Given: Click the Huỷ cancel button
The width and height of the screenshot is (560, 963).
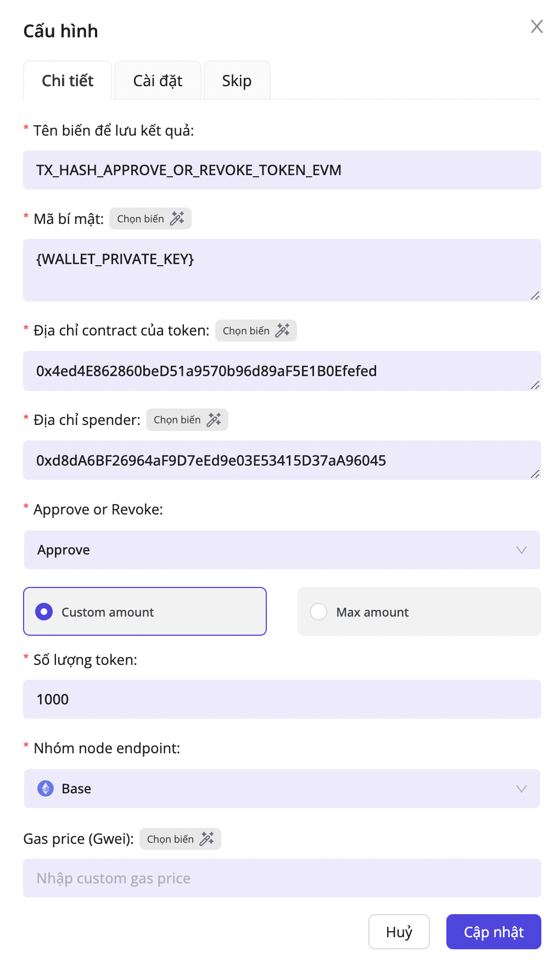Looking at the screenshot, I should [x=399, y=932].
